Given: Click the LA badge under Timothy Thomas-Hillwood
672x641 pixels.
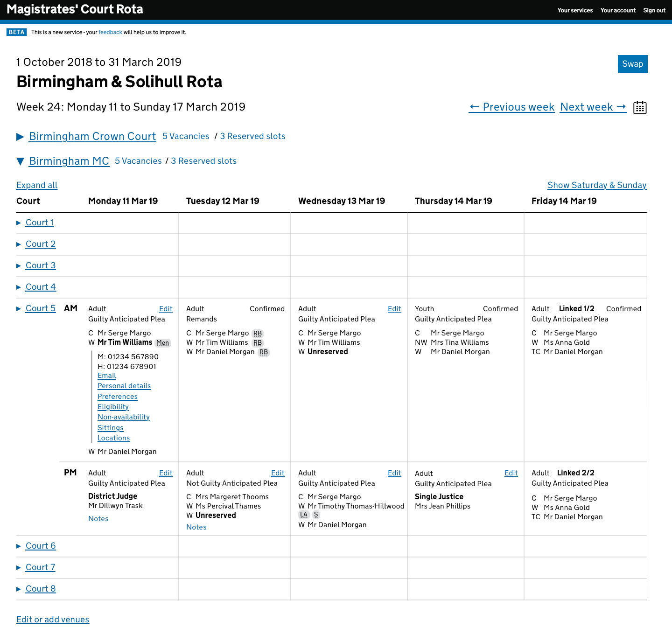Looking at the screenshot, I should click(304, 515).
